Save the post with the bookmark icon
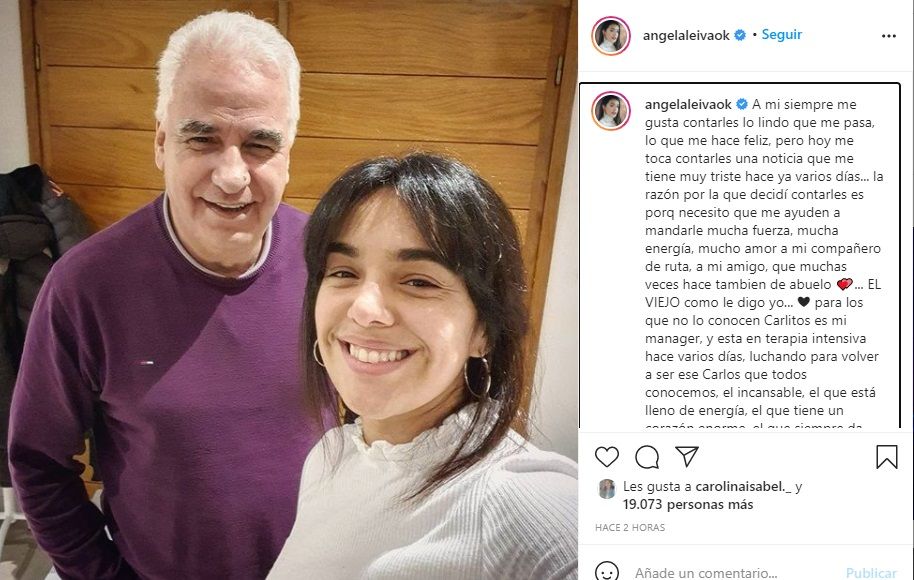The height and width of the screenshot is (580, 914). pos(887,457)
